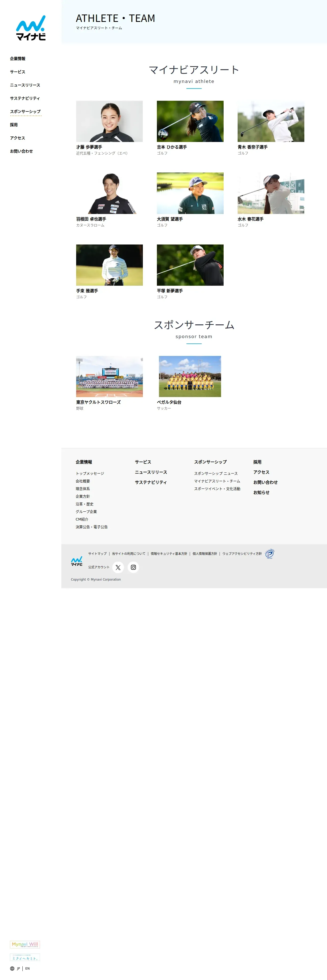The width and height of the screenshot is (327, 980).
Task: Click the 近代五種・フェンシング(エペ) label
Action: (102, 153)
